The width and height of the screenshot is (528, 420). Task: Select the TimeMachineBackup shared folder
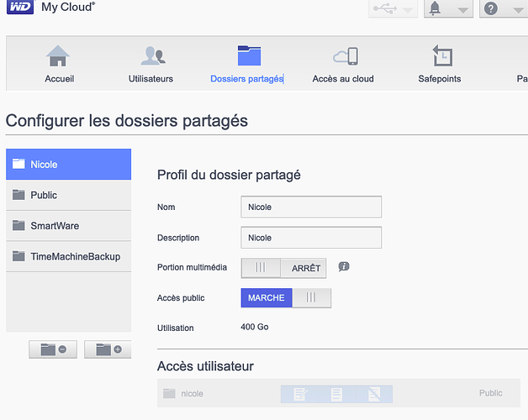(68, 256)
